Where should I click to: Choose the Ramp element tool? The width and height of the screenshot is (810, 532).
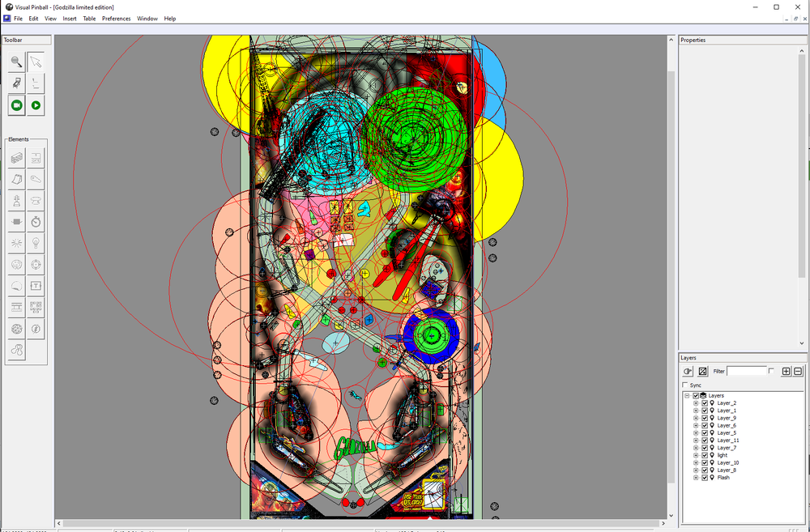click(x=16, y=179)
